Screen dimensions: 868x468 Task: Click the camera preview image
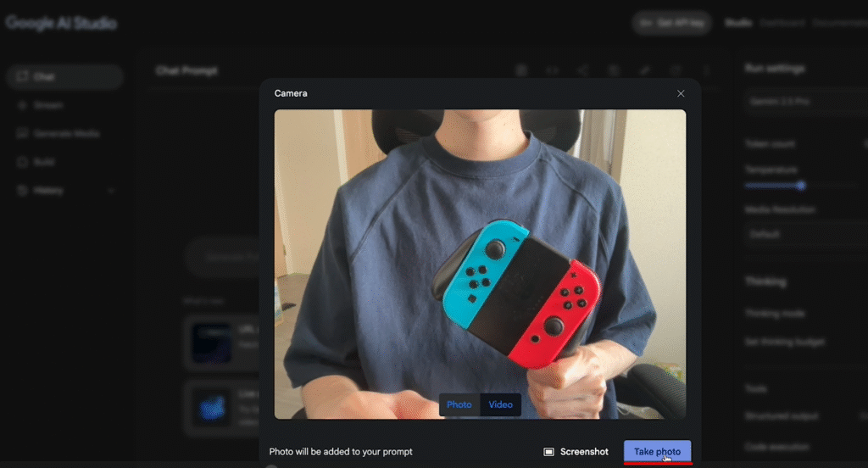[x=480, y=265]
